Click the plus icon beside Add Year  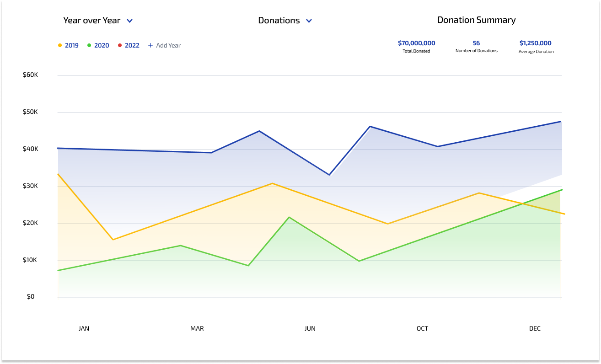[150, 45]
